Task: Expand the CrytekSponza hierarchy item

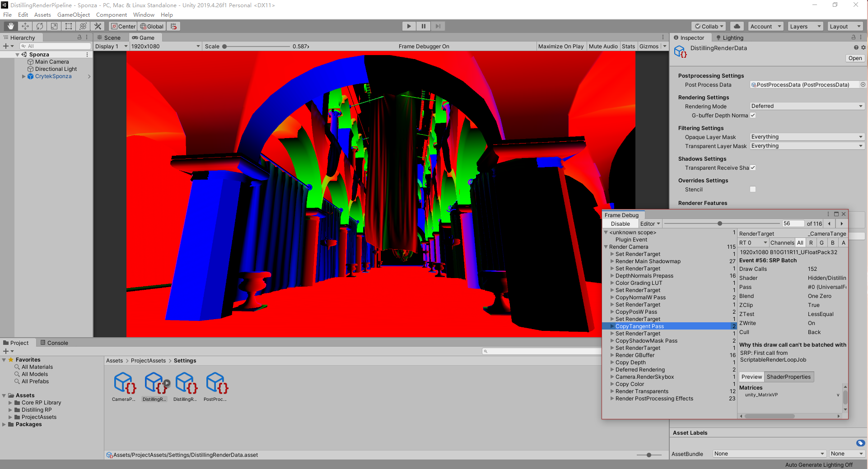Action: pyautogui.click(x=24, y=76)
